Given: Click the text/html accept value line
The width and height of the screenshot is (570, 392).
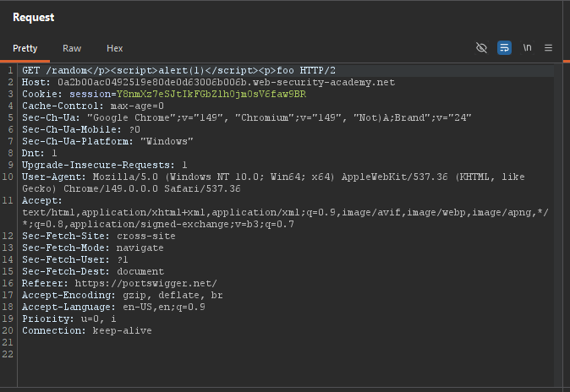Looking at the screenshot, I should 285,213.
